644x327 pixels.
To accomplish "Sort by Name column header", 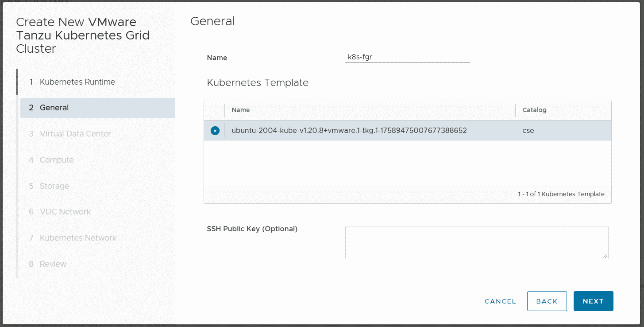I will click(240, 110).
